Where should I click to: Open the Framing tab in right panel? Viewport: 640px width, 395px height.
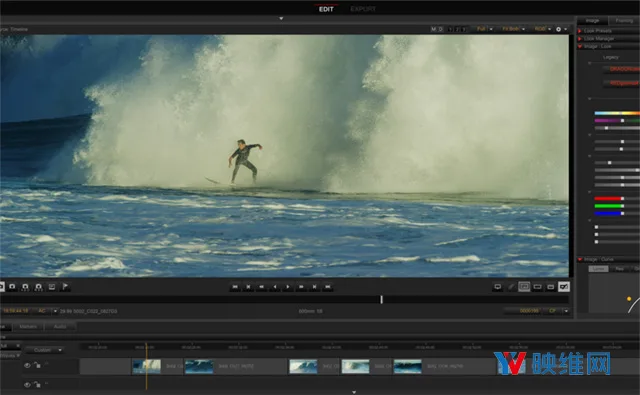coord(624,20)
